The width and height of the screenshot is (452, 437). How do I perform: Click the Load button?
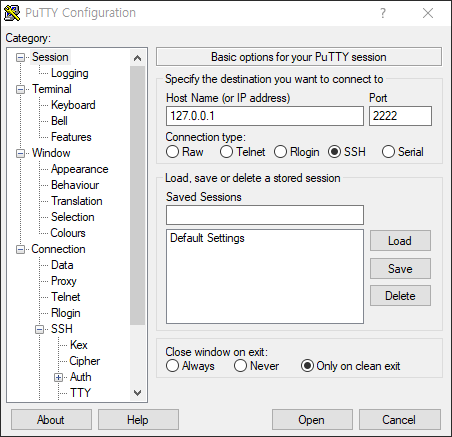point(400,241)
